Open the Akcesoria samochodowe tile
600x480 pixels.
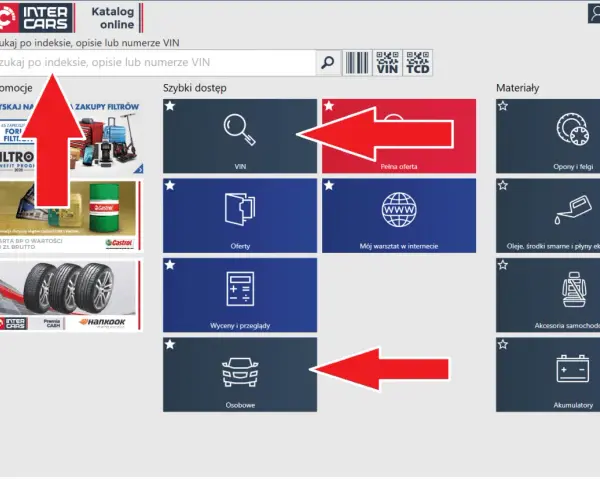coord(548,295)
